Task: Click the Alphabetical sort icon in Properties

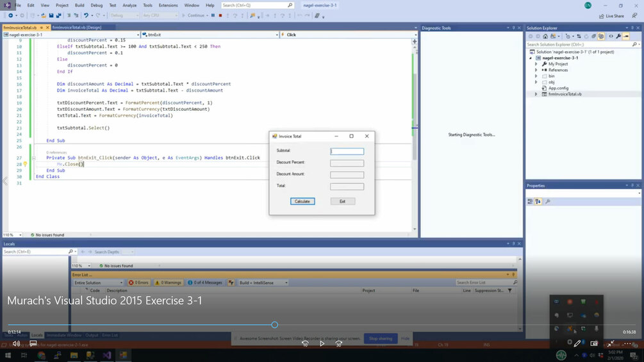Action: pos(538,202)
